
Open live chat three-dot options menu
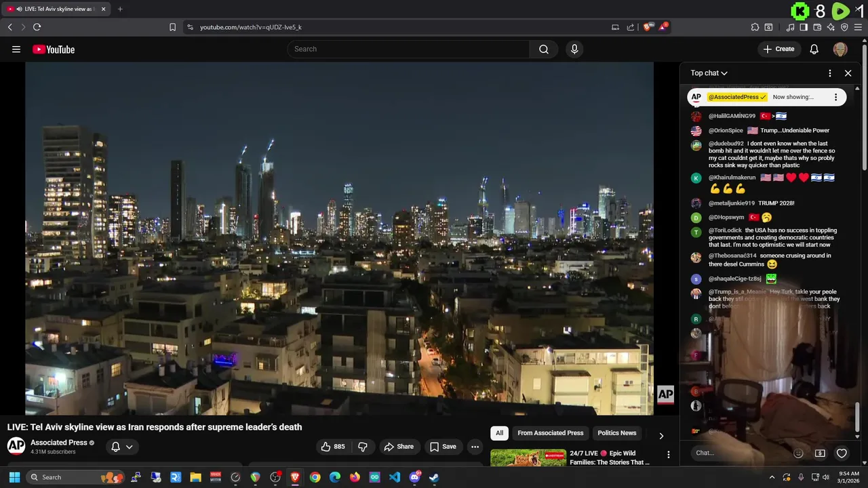pos(830,73)
